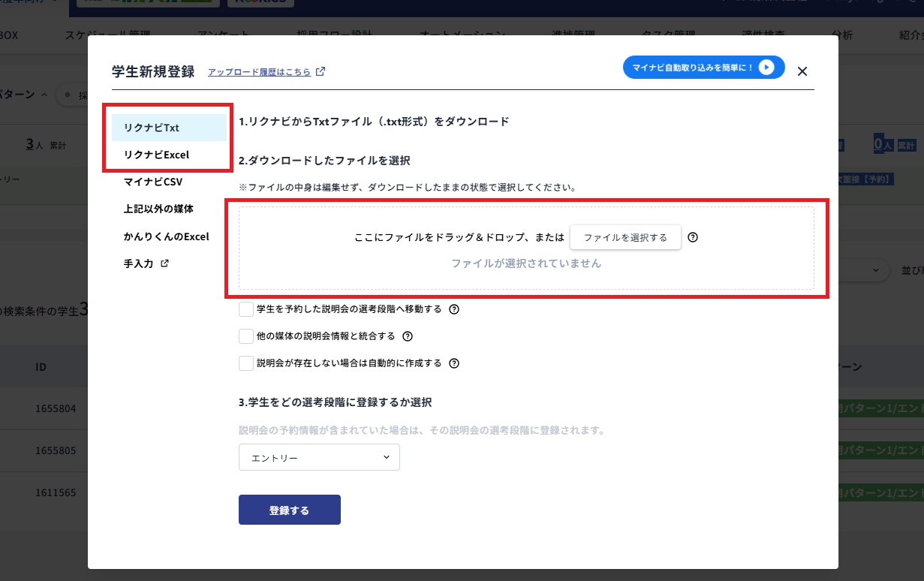Click the help icon beside ファイルを選択する button
Viewport: 924px width, 581px height.
tap(692, 237)
